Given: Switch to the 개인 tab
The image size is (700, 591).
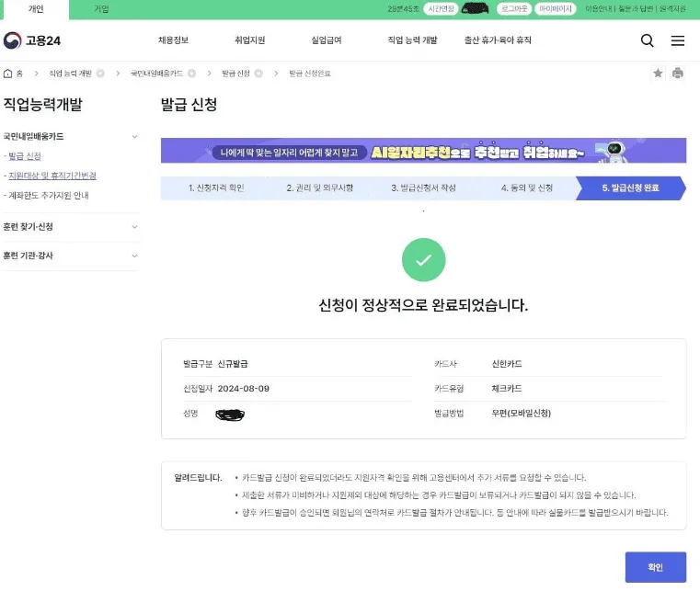Looking at the screenshot, I should tap(36, 9).
